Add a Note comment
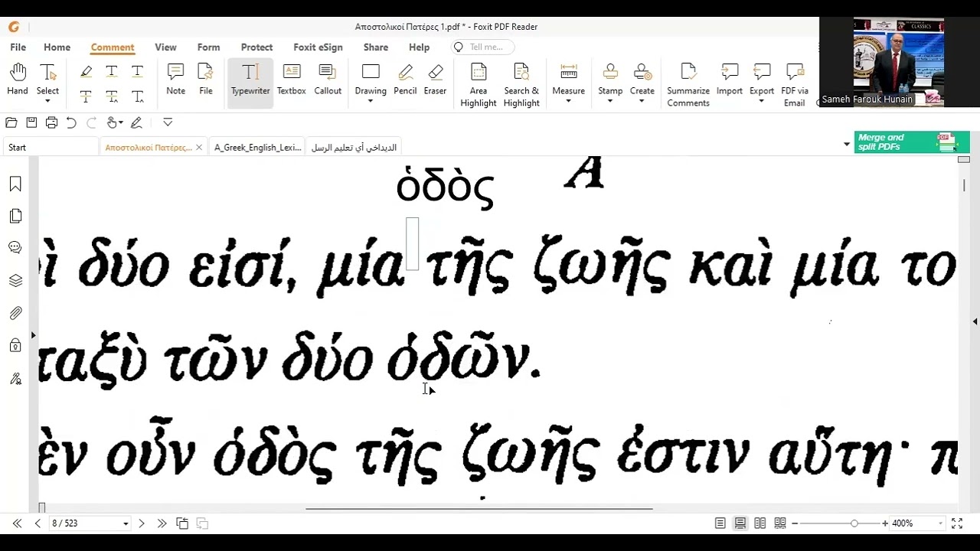The height and width of the screenshot is (551, 980). click(x=175, y=80)
